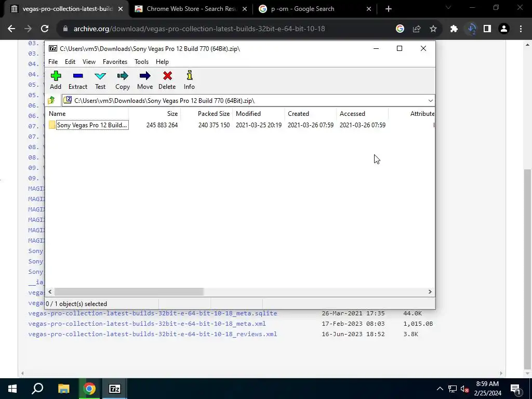Open Windows taskbar search
Screen dimensions: 532x399
coord(37,389)
